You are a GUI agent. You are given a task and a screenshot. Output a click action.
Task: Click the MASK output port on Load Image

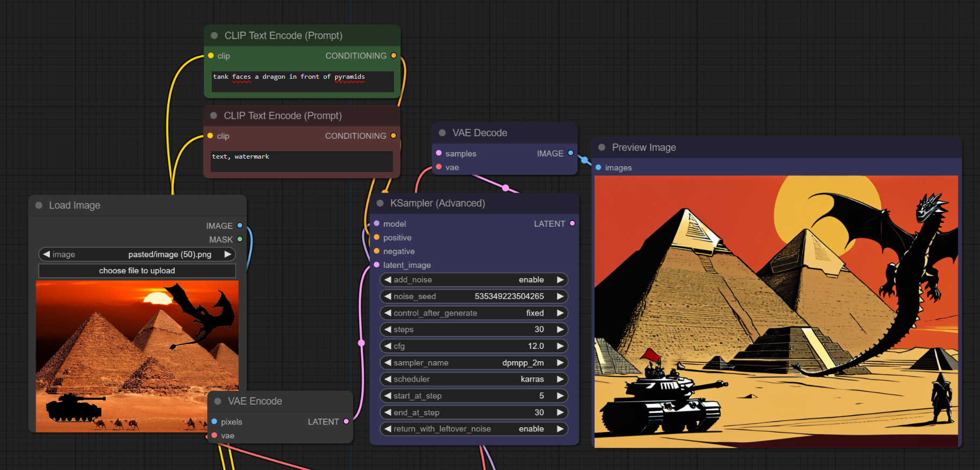coord(240,239)
